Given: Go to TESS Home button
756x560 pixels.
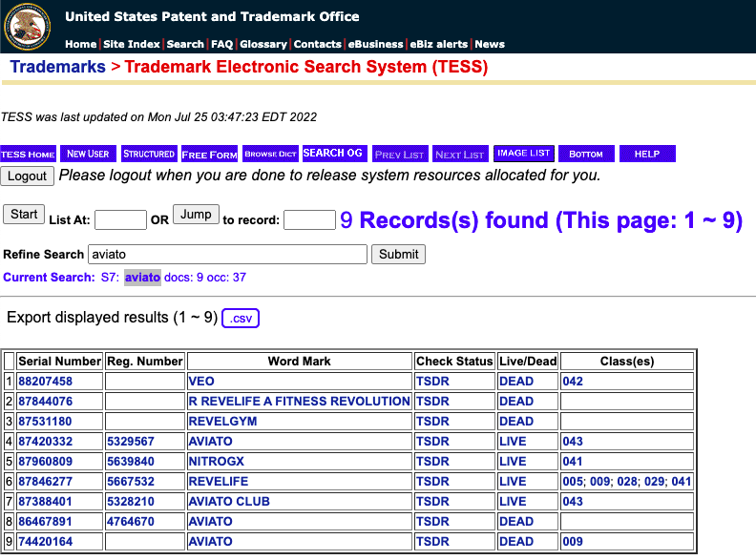Looking at the screenshot, I should coord(28,155).
